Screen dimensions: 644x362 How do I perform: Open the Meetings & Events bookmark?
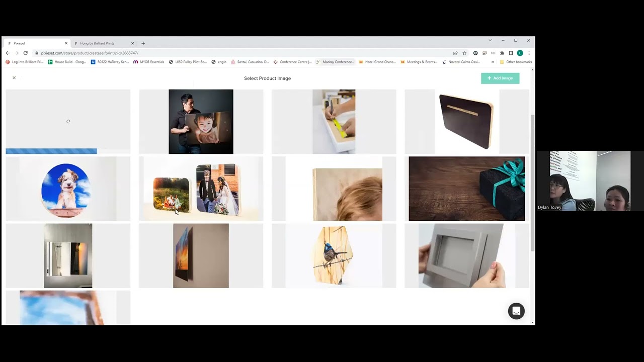point(419,62)
